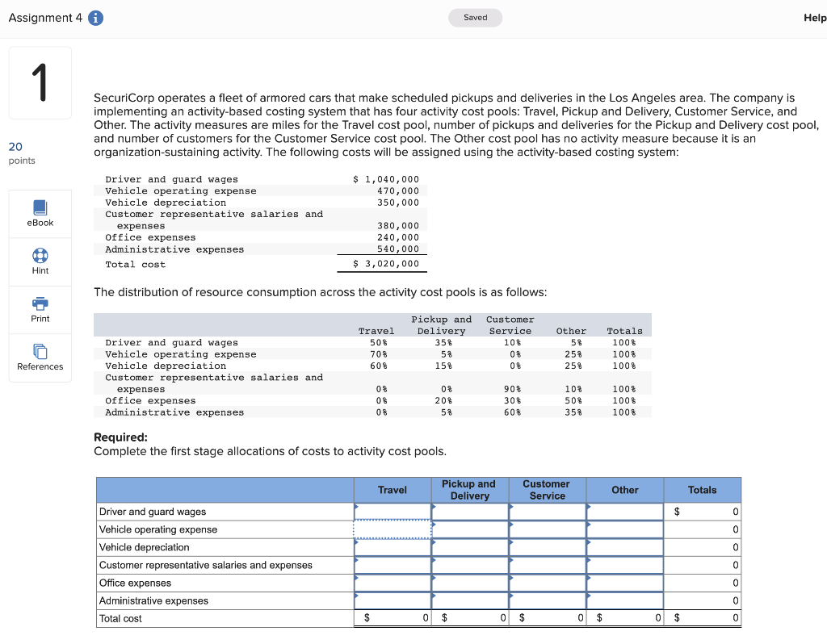Image resolution: width=827 pixels, height=644 pixels.
Task: Click the Office expenses Customer Service input
Action: tap(547, 583)
